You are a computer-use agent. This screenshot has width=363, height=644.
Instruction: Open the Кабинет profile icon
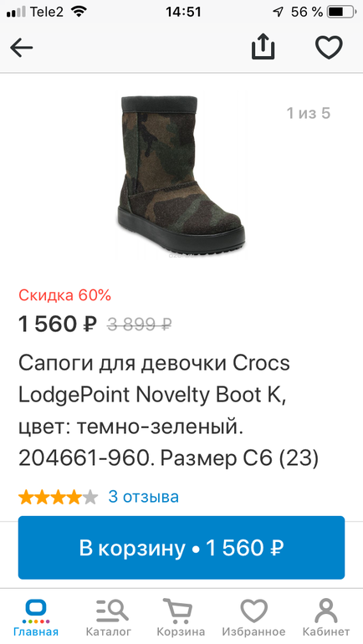(326, 611)
